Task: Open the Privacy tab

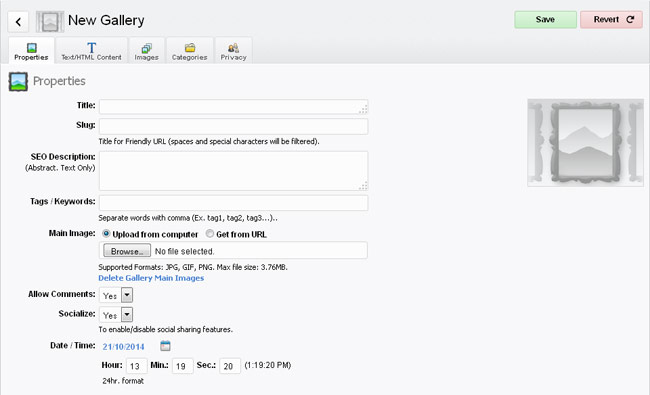Action: pos(233,51)
